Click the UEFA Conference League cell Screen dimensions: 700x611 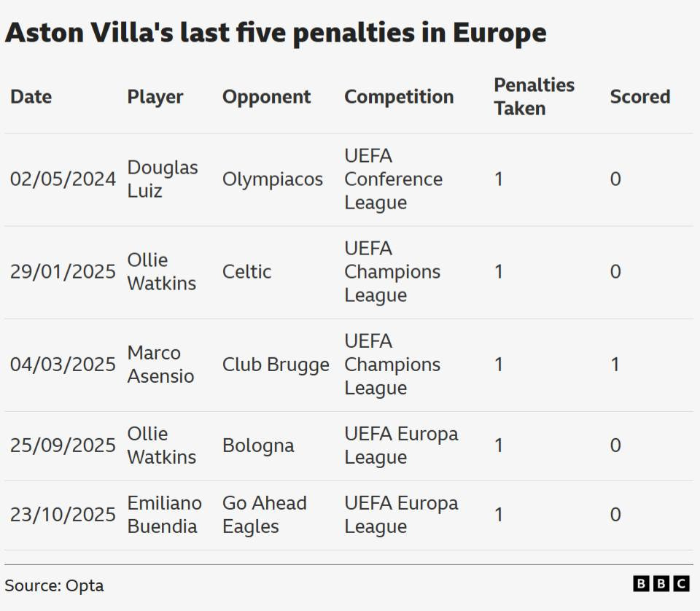pyautogui.click(x=394, y=179)
